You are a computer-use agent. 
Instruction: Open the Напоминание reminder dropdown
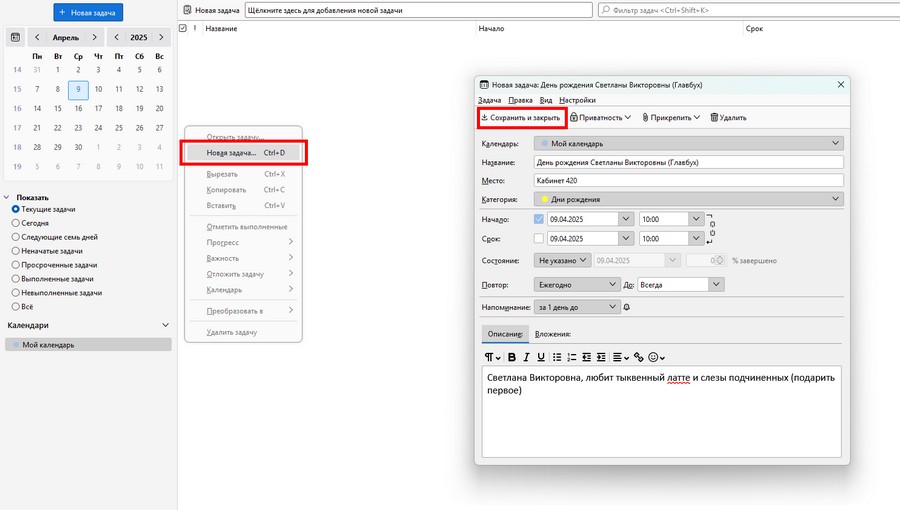(577, 307)
